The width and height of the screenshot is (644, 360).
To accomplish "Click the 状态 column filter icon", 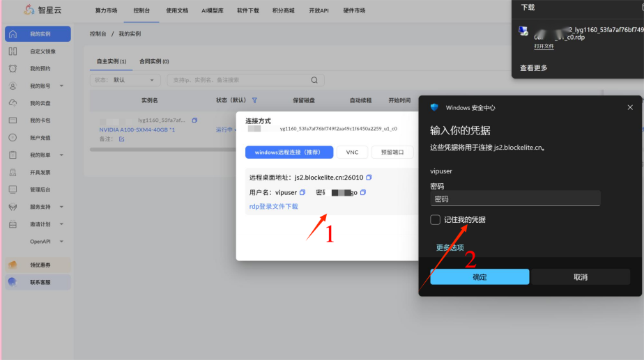I will 254,100.
